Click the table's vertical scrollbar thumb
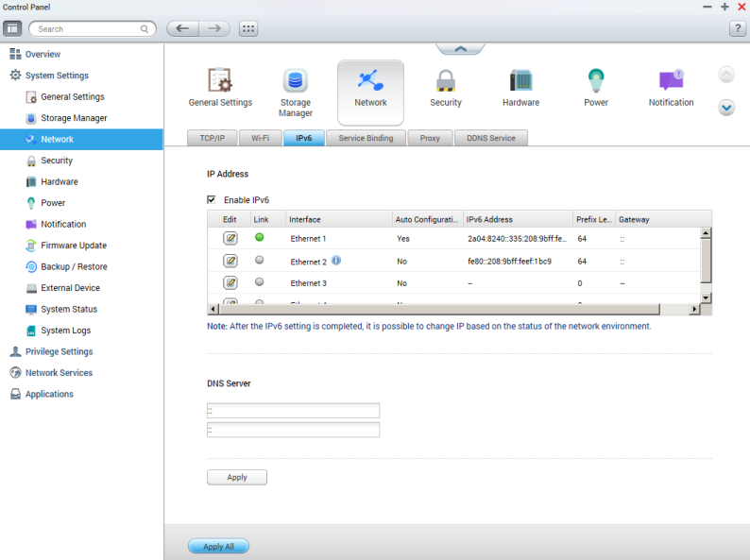Image resolution: width=750 pixels, height=560 pixels. [x=706, y=261]
